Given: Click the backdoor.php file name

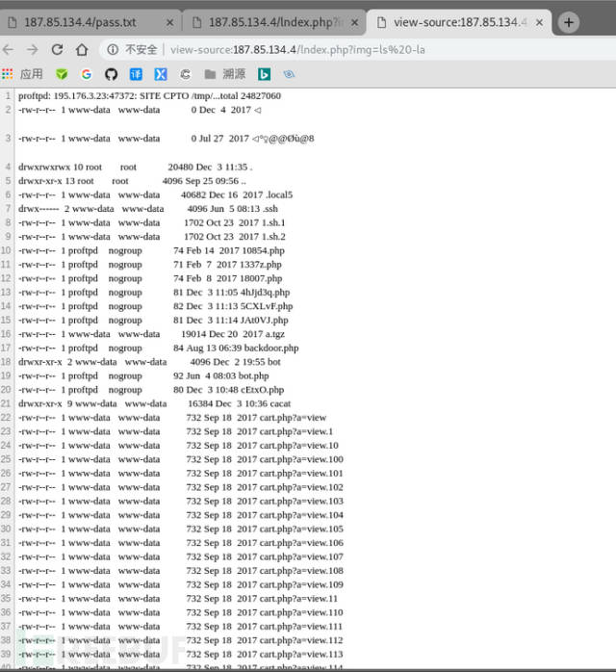Looking at the screenshot, I should (271, 348).
